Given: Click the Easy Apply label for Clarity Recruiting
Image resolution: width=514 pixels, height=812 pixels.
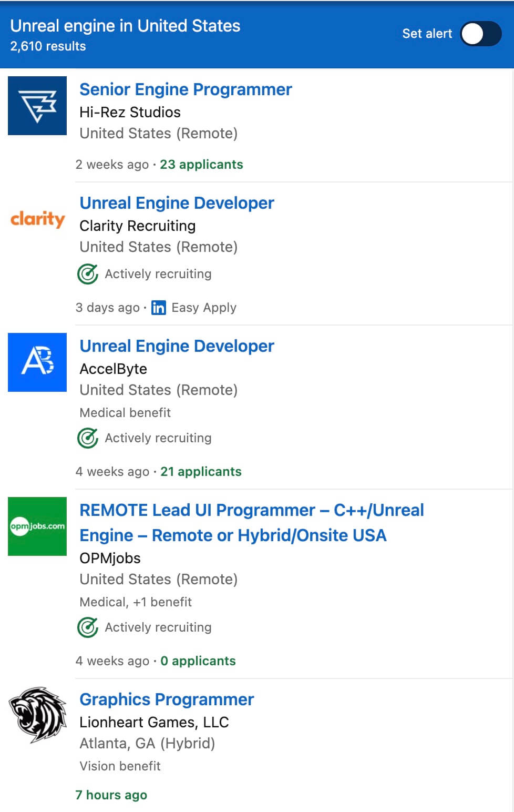Looking at the screenshot, I should click(x=203, y=308).
